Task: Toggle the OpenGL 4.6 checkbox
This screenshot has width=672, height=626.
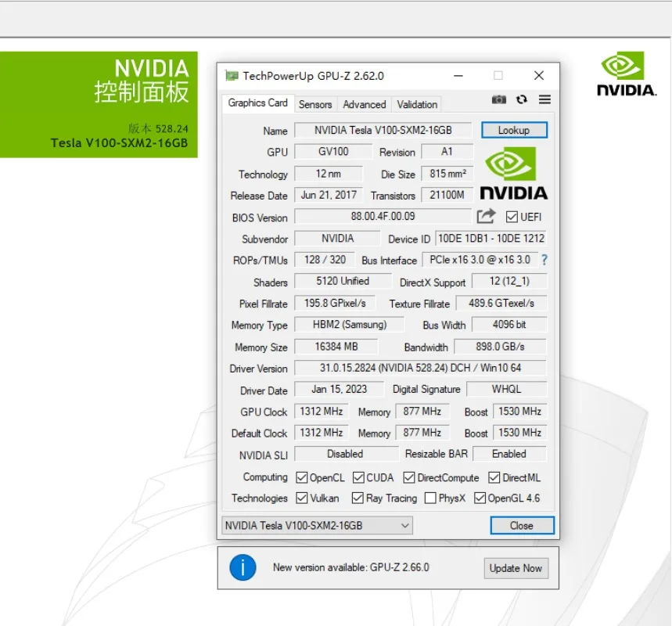Action: (480, 498)
